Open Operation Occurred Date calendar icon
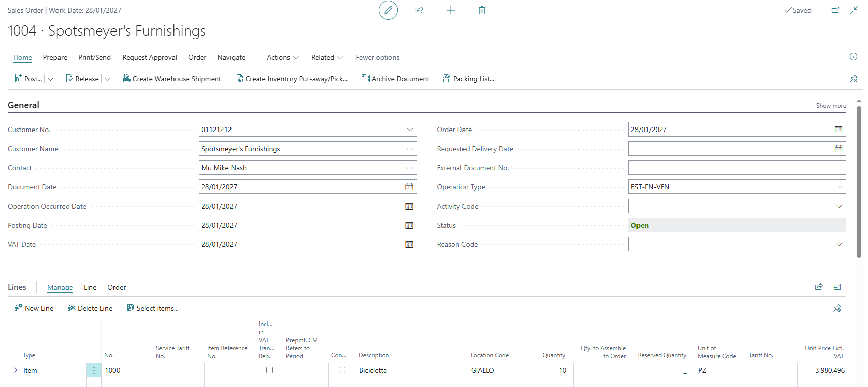Screen dimensions: 868x387 pyautogui.click(x=409, y=206)
